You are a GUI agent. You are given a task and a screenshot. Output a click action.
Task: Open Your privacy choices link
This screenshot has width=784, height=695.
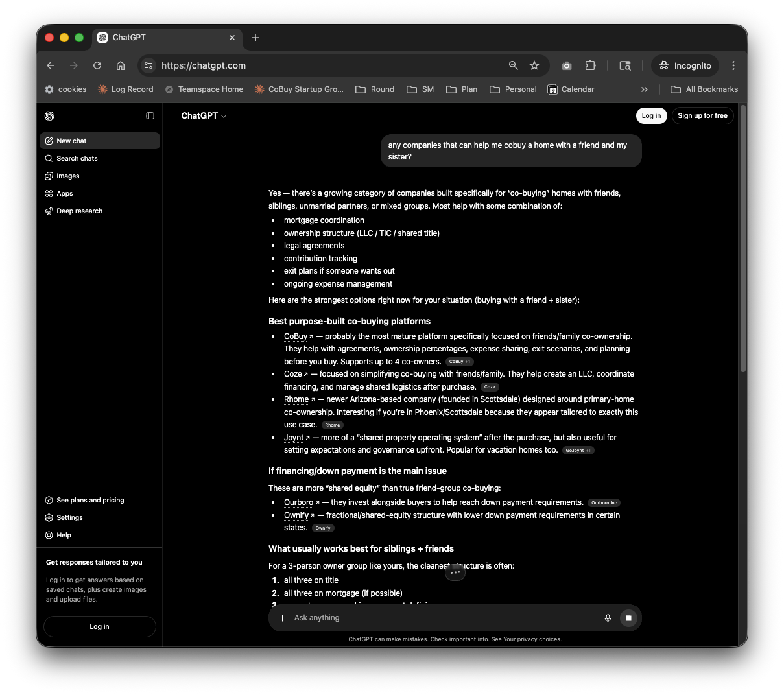click(x=532, y=639)
